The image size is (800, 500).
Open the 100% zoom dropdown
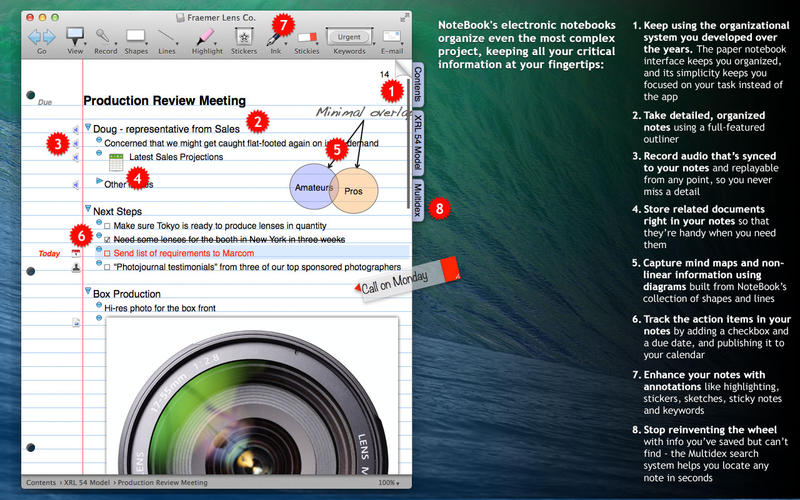[391, 482]
